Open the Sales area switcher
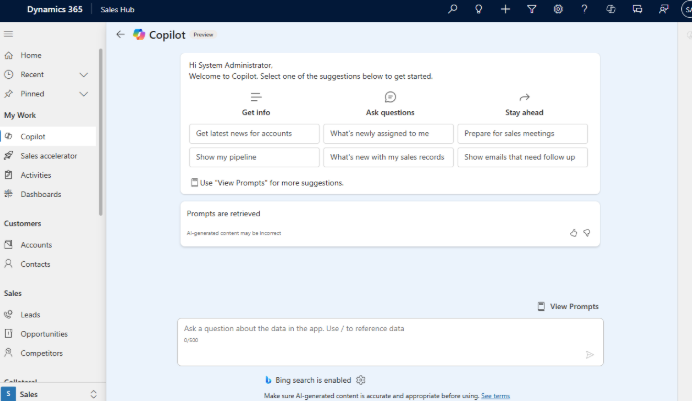The image size is (692, 401). tap(51, 394)
